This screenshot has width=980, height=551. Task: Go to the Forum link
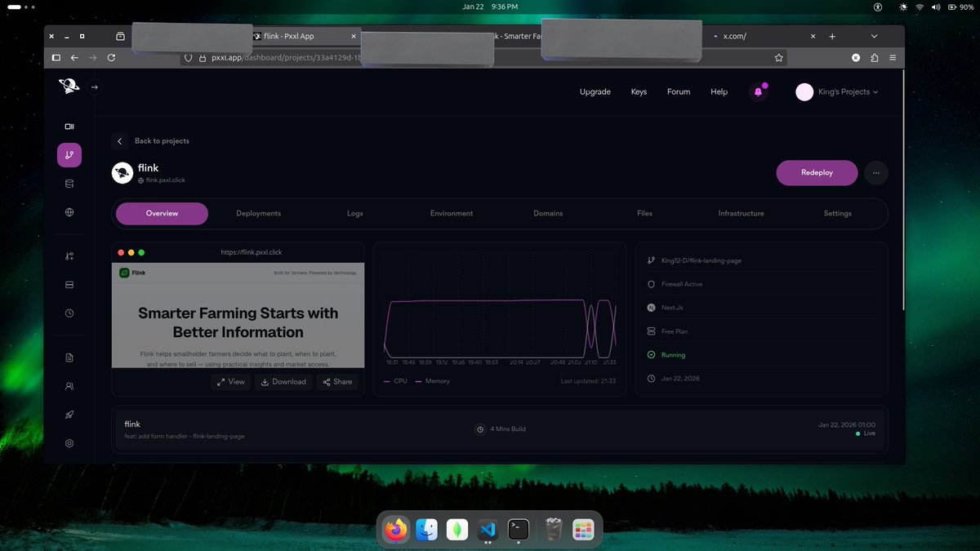point(679,92)
